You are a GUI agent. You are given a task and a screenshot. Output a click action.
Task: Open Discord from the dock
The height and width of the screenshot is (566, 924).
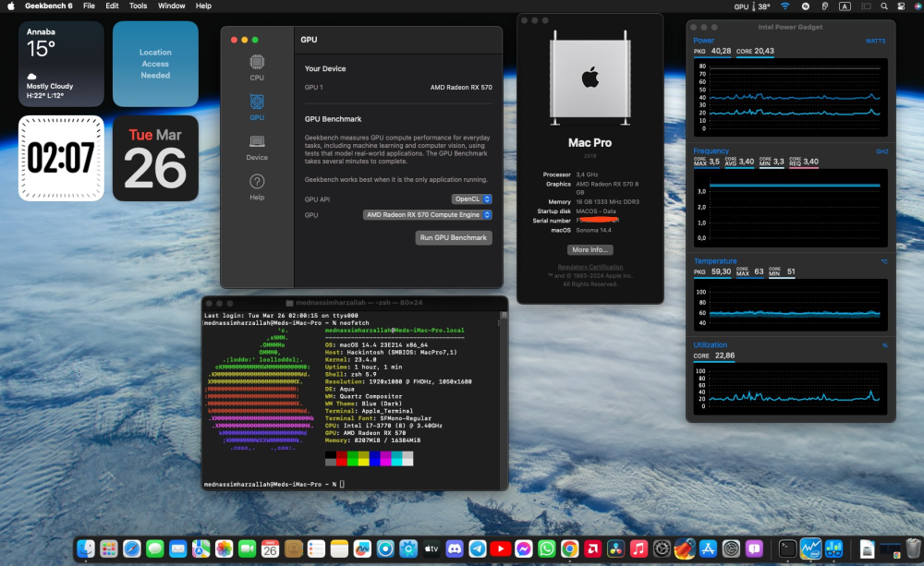455,549
